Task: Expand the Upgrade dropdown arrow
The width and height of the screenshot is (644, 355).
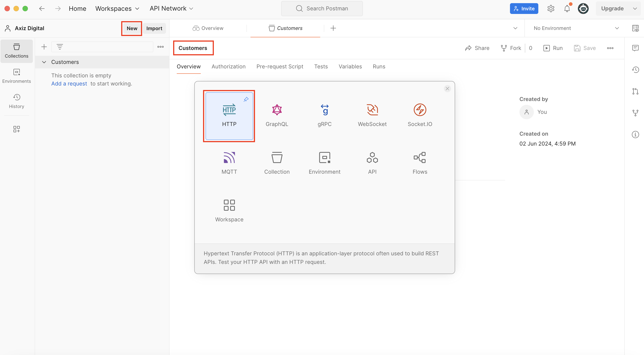Action: click(635, 9)
